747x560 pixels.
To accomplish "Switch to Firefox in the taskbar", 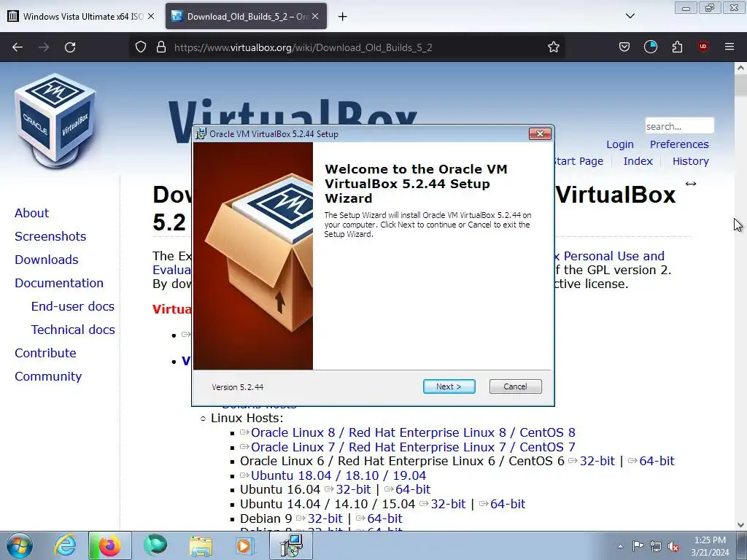I will 109,545.
